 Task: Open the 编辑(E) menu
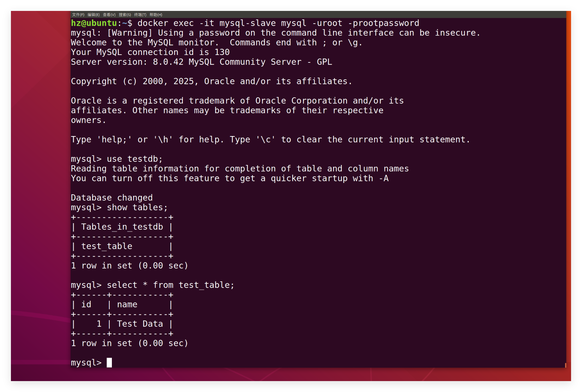pos(94,15)
